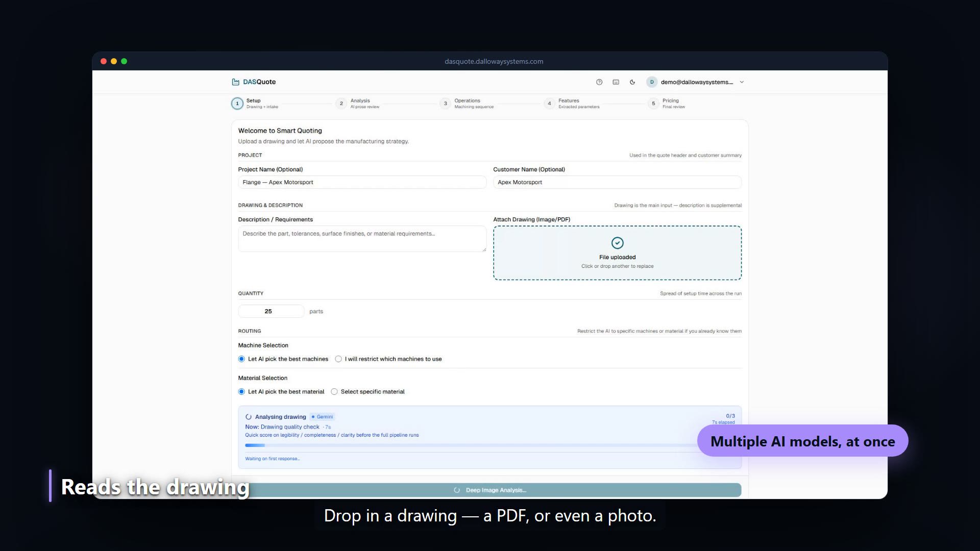Open the help question-mark icon
This screenshot has width=980, height=551.
click(x=599, y=82)
